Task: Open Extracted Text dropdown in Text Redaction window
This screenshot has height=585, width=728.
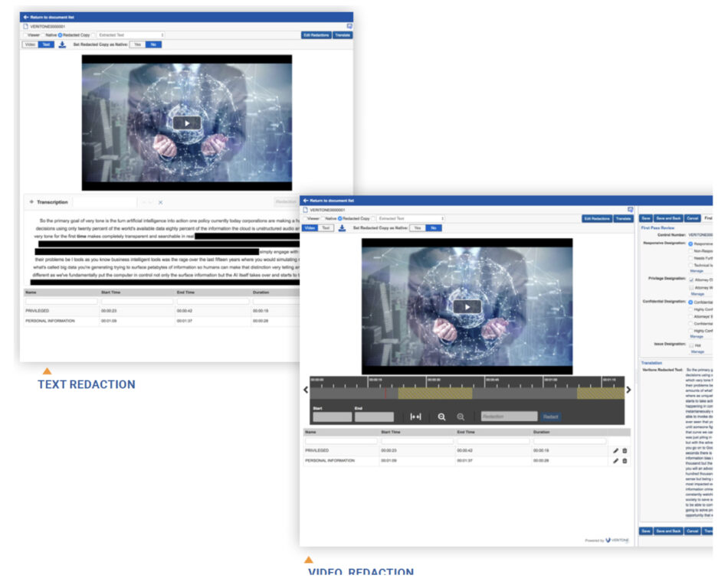Action: (x=131, y=34)
